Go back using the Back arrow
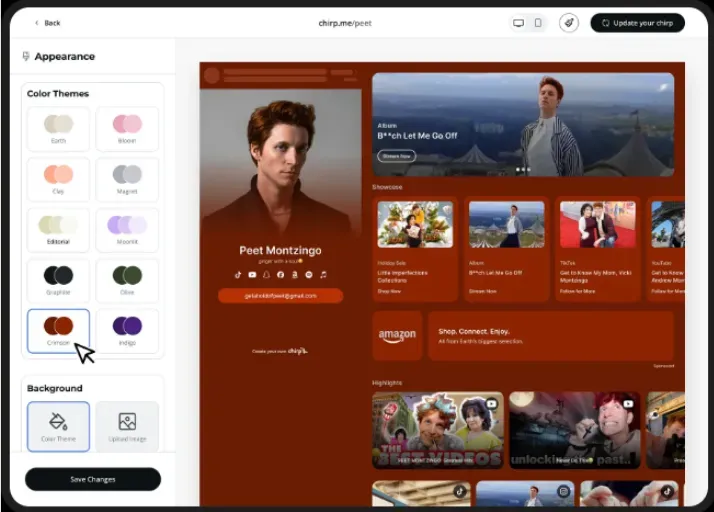This screenshot has height=512, width=714. click(x=47, y=23)
